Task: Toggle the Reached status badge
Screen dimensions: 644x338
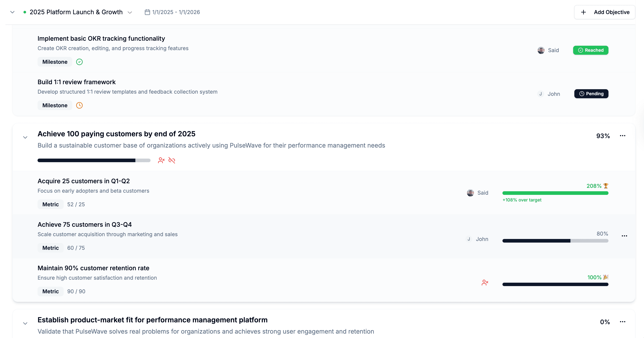Action: pos(590,51)
